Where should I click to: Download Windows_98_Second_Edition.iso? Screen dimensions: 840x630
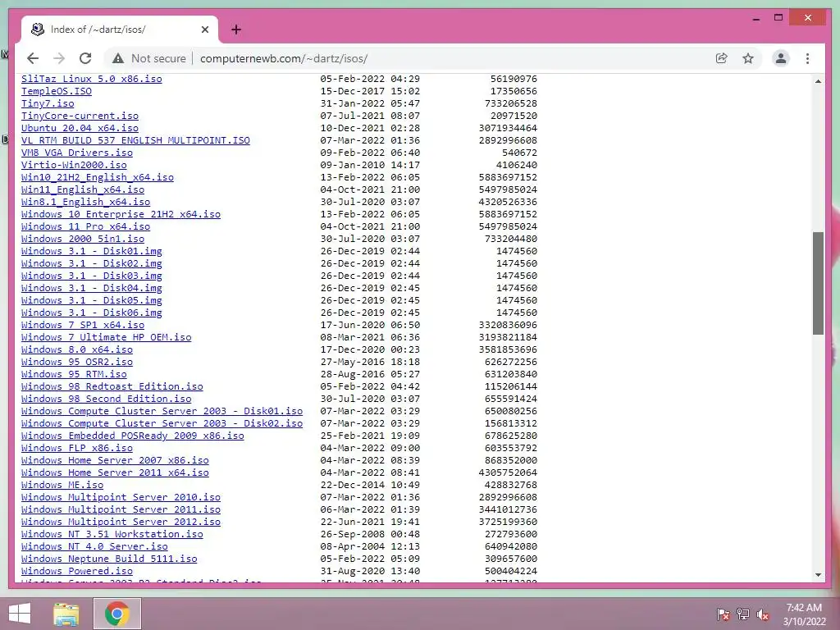coord(106,399)
